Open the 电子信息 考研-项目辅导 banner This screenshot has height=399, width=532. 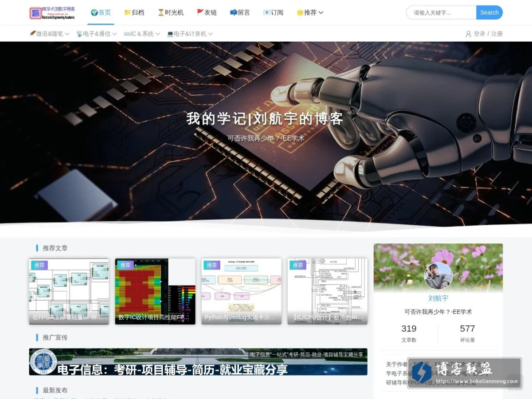(198, 362)
